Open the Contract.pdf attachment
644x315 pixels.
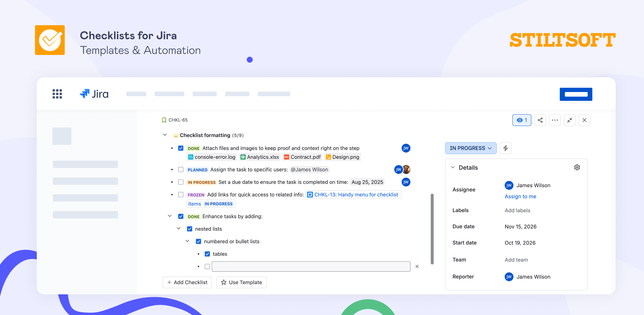[x=302, y=157]
